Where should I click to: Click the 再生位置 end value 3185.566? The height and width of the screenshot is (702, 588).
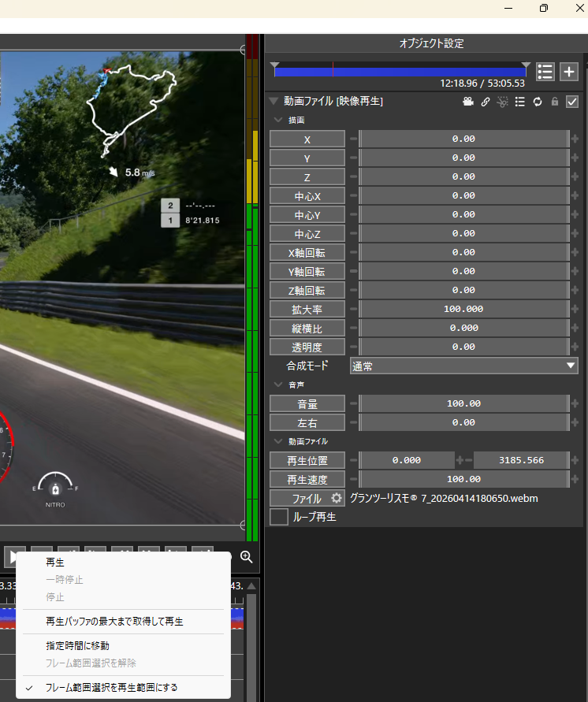point(521,460)
